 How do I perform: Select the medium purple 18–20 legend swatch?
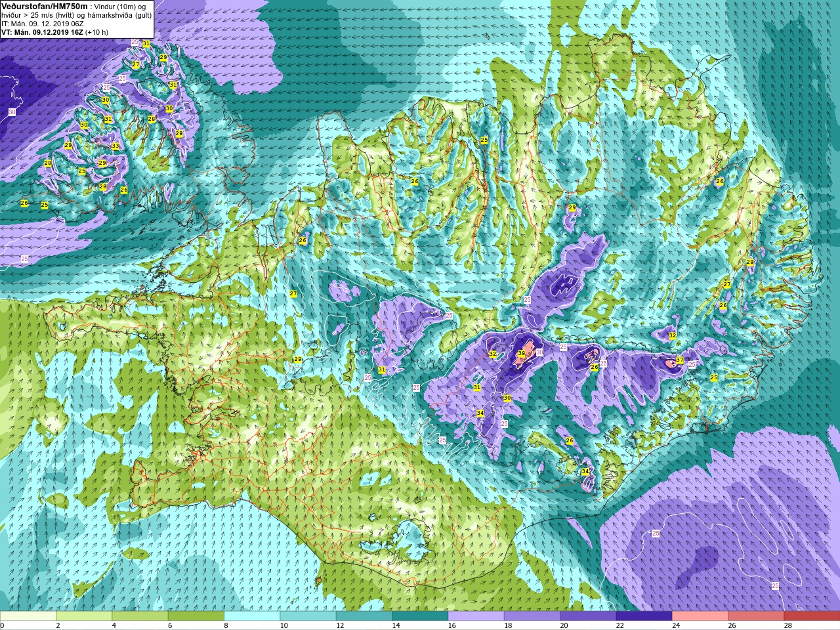click(x=532, y=616)
